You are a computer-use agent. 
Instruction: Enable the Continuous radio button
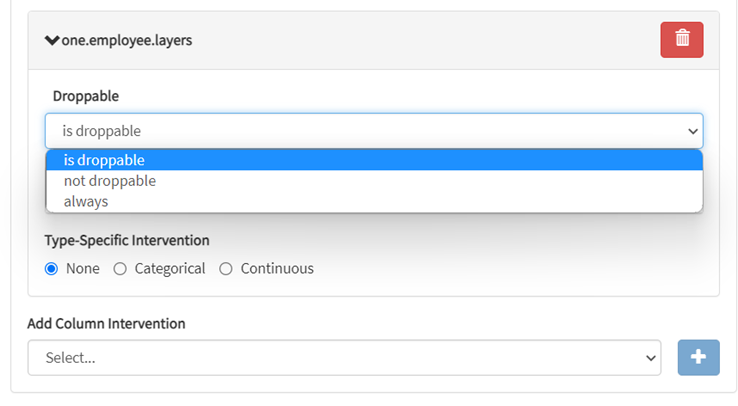tap(226, 268)
